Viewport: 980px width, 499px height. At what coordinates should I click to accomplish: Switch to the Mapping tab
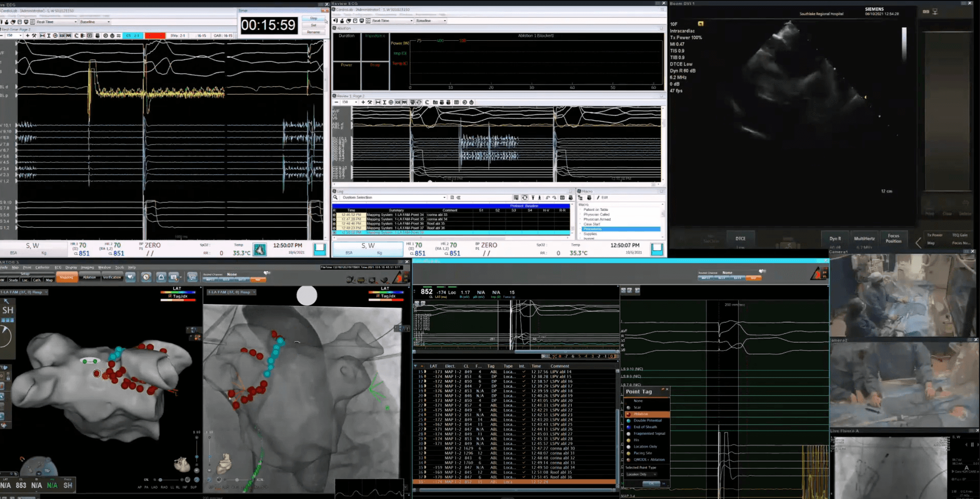tap(67, 277)
